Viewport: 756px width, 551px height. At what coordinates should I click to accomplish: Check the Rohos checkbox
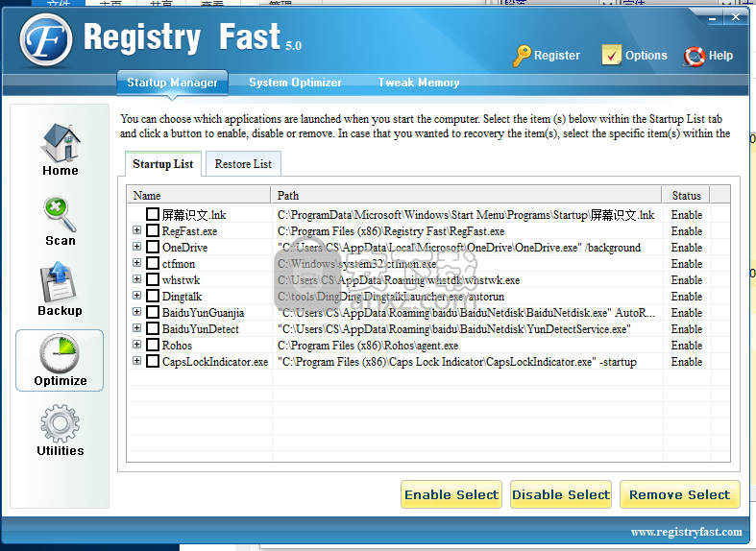153,345
